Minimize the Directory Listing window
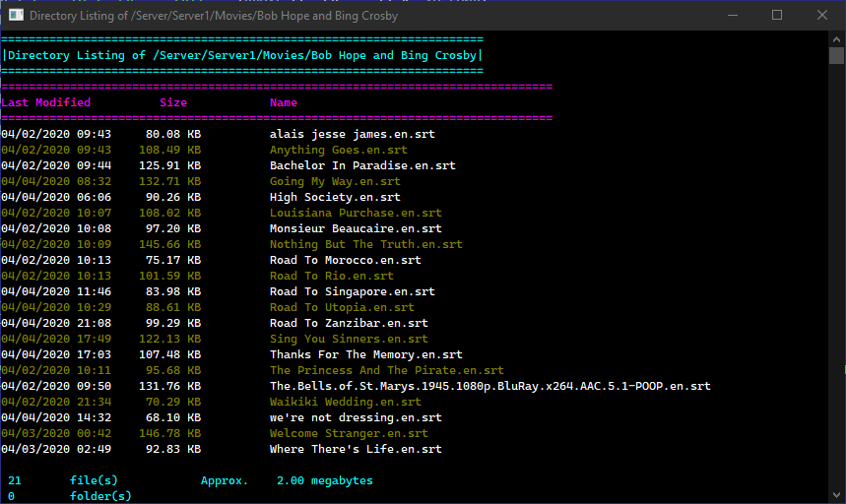The height and width of the screenshot is (504, 846). tap(733, 15)
